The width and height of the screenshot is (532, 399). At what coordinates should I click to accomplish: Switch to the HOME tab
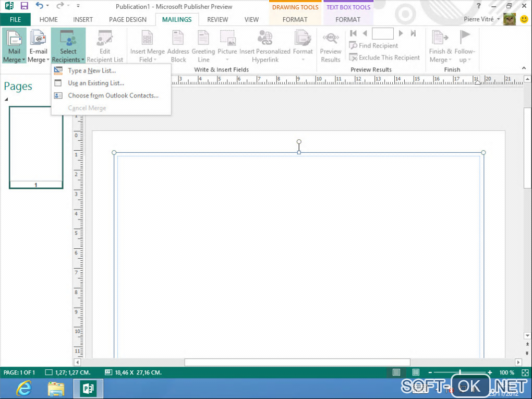click(49, 20)
